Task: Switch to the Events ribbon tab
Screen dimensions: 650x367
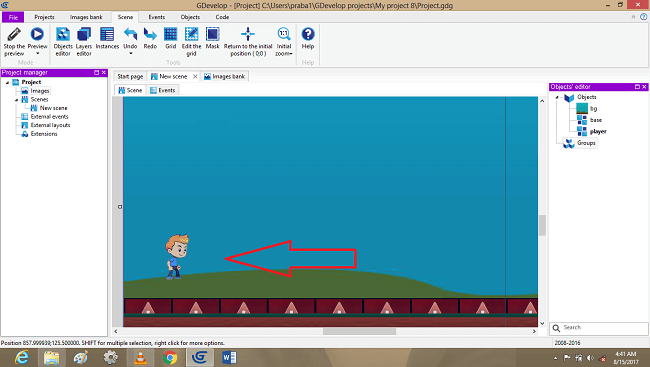Action: [157, 17]
